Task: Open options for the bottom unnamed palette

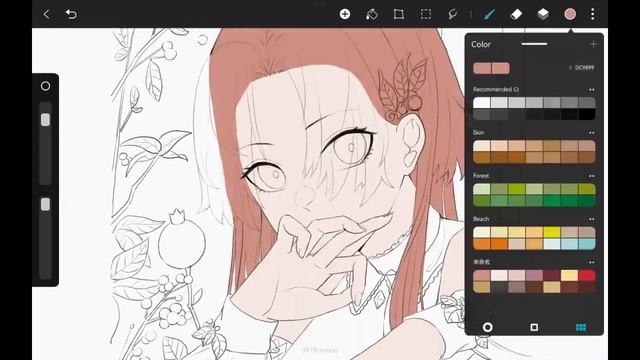Action: (591, 262)
